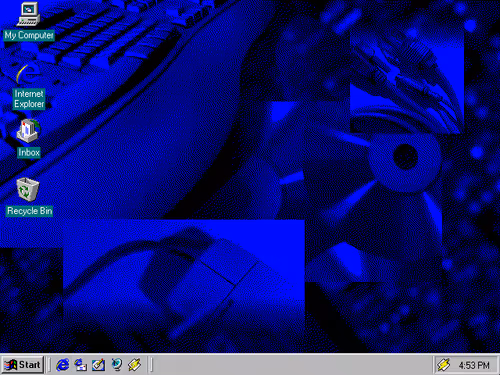Screen dimensions: 500x375
Task: Launch Outlook Express from Quick Launch
Action: 80,365
